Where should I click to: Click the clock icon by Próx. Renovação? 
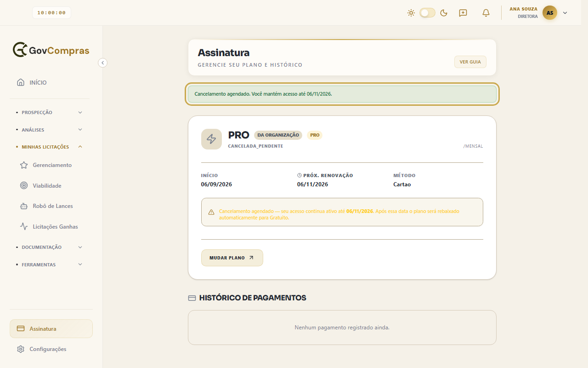click(300, 176)
